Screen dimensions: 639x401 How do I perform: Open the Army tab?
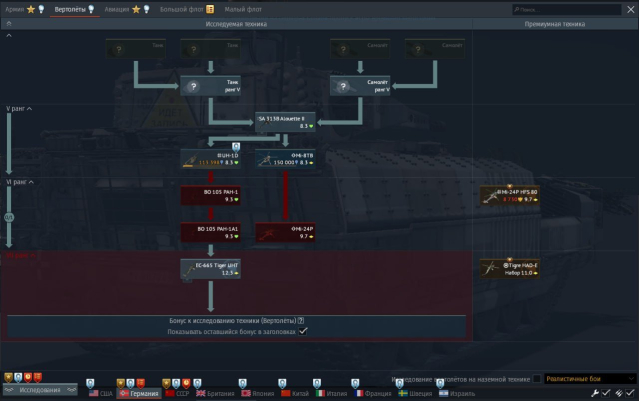pyautogui.click(x=15, y=9)
